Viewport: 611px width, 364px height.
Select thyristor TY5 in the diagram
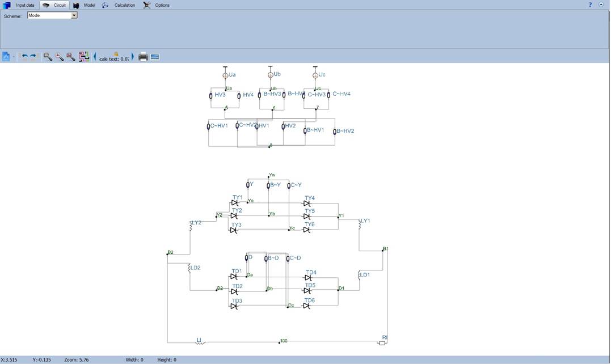tap(307, 217)
